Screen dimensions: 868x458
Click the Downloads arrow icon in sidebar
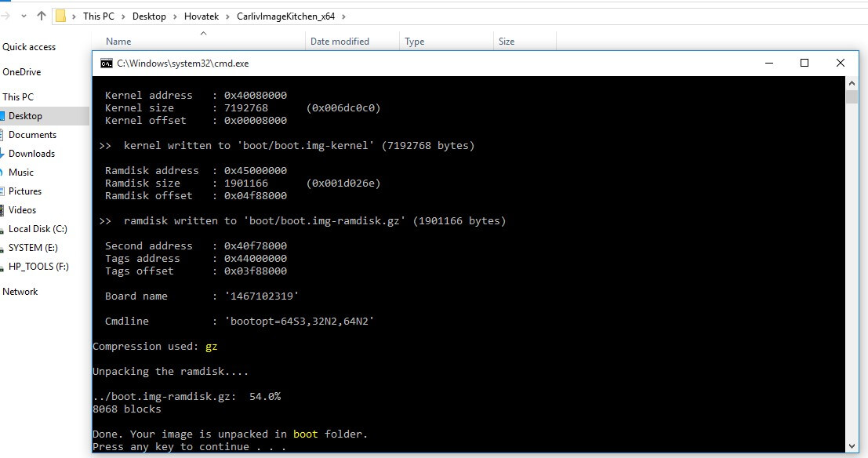3,153
